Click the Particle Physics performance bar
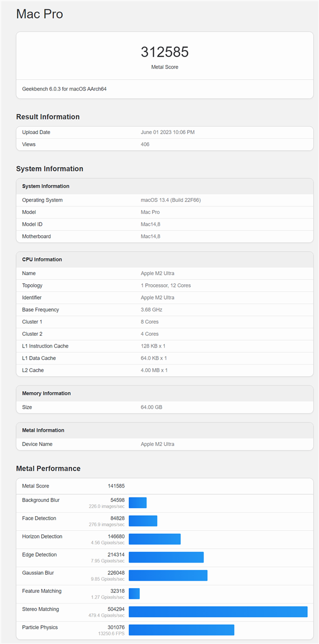 pyautogui.click(x=181, y=630)
